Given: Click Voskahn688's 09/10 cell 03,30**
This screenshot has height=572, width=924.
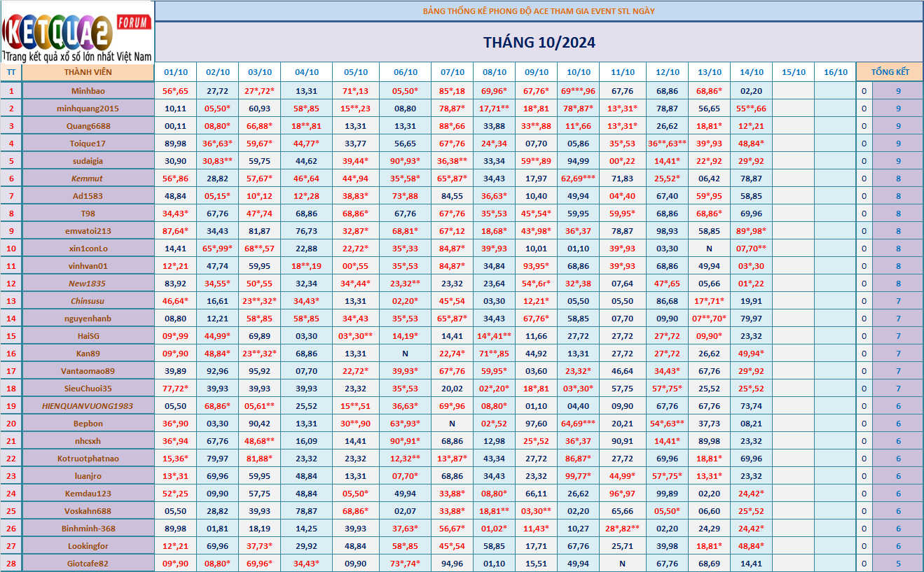Looking at the screenshot, I should point(536,511).
